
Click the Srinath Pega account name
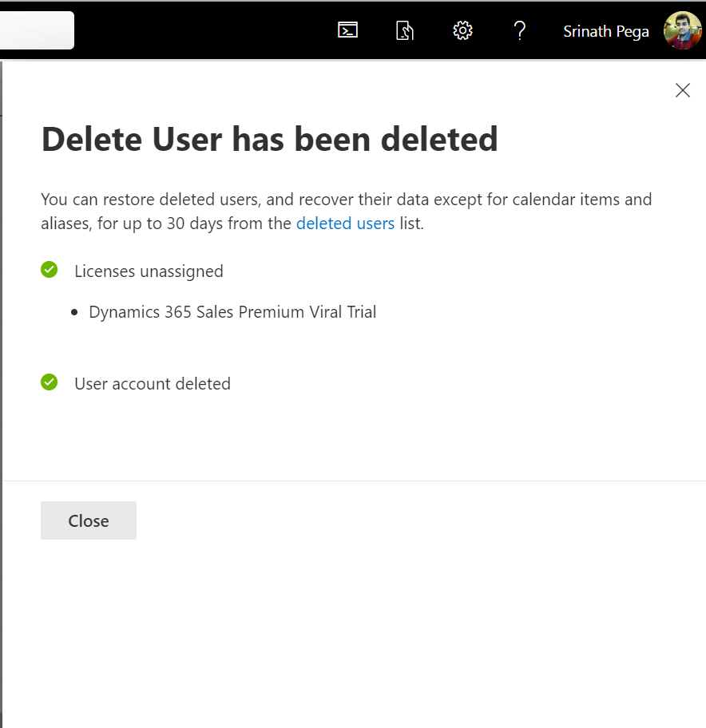click(605, 31)
